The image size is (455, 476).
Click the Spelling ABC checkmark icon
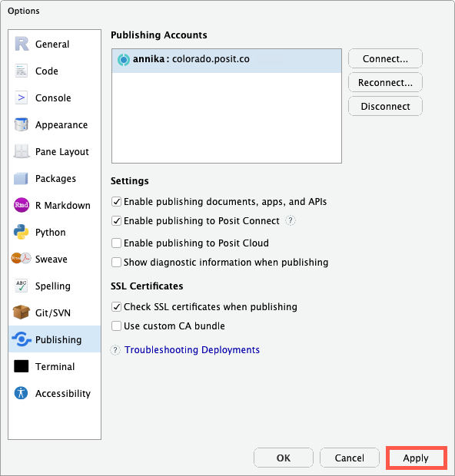point(22,286)
